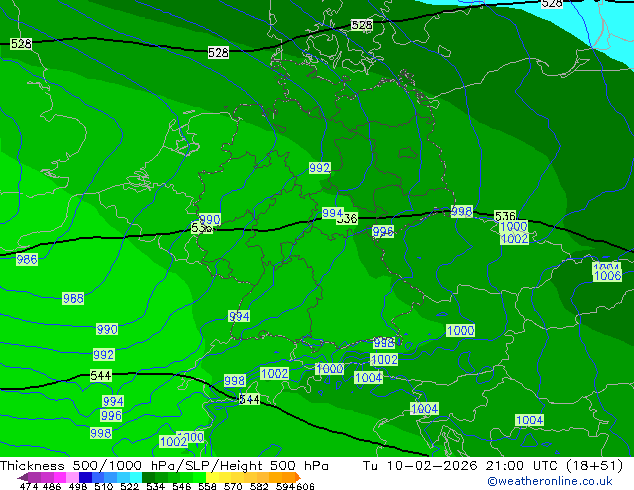Click the 992 label below the 990 label

tap(104, 355)
